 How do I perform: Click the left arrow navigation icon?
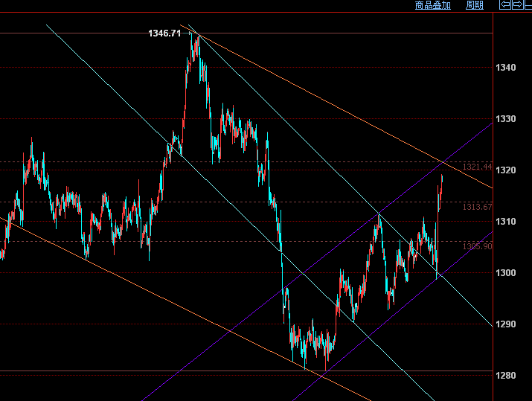(x=505, y=4)
